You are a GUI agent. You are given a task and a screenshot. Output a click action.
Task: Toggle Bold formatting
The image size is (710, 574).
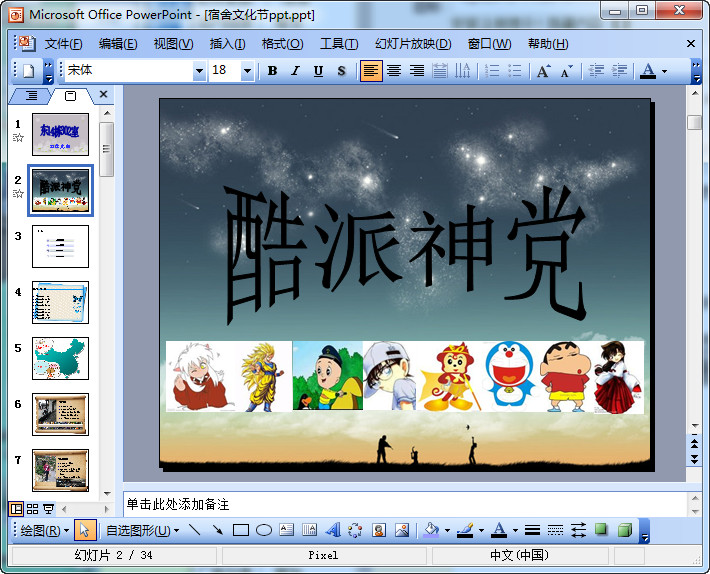point(273,71)
